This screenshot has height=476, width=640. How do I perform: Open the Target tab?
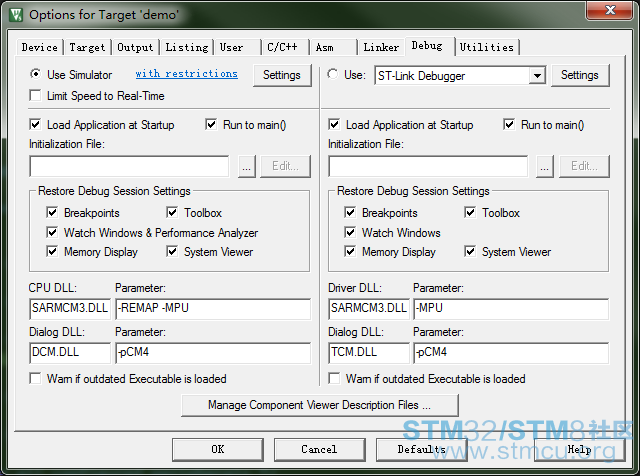pyautogui.click(x=87, y=47)
